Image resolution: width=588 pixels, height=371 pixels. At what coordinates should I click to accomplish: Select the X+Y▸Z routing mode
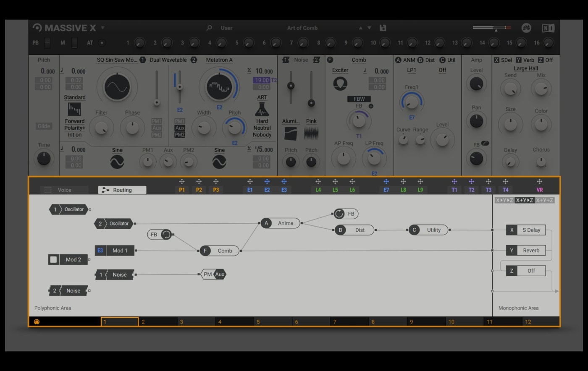525,200
